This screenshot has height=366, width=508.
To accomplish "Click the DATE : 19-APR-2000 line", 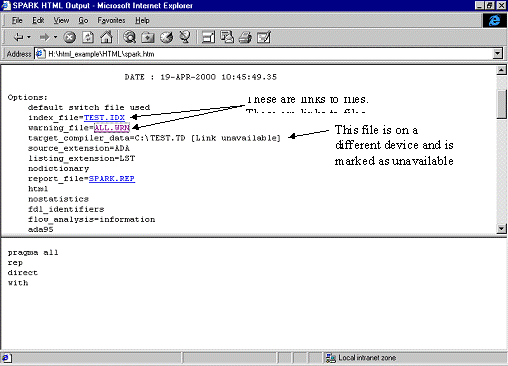I will click(x=201, y=77).
